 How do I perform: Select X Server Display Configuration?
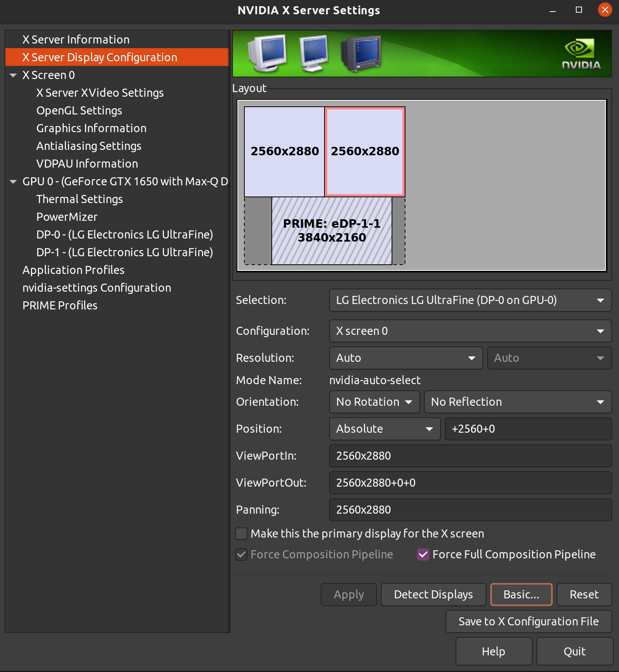coord(117,57)
